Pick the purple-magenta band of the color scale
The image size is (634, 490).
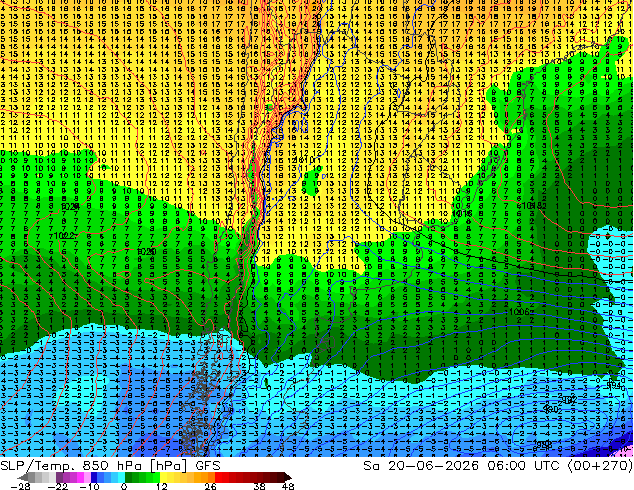click(x=73, y=477)
